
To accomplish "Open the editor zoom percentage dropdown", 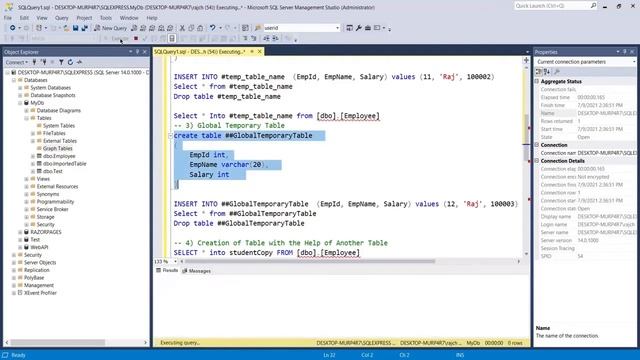I will [176, 261].
